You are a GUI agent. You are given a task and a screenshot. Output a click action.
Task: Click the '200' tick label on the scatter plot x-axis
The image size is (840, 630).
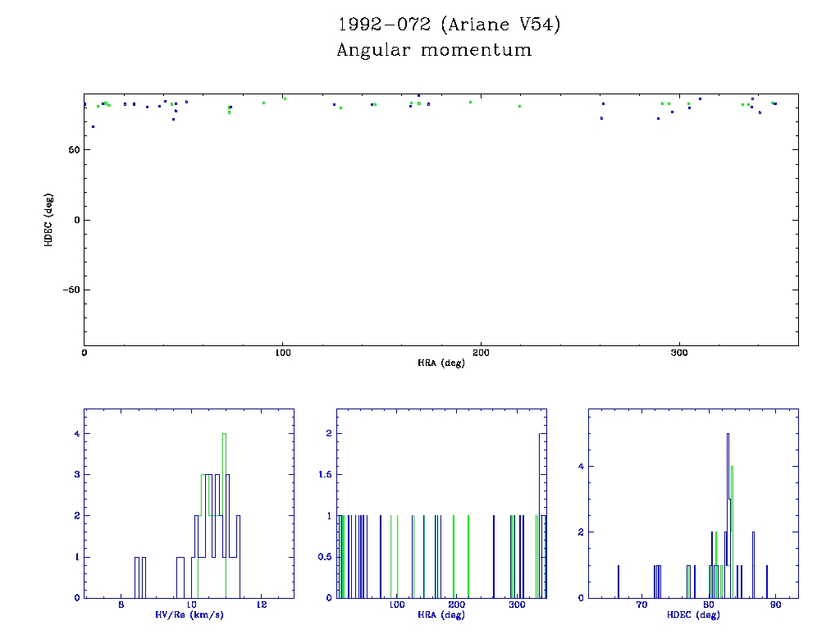[x=481, y=353]
